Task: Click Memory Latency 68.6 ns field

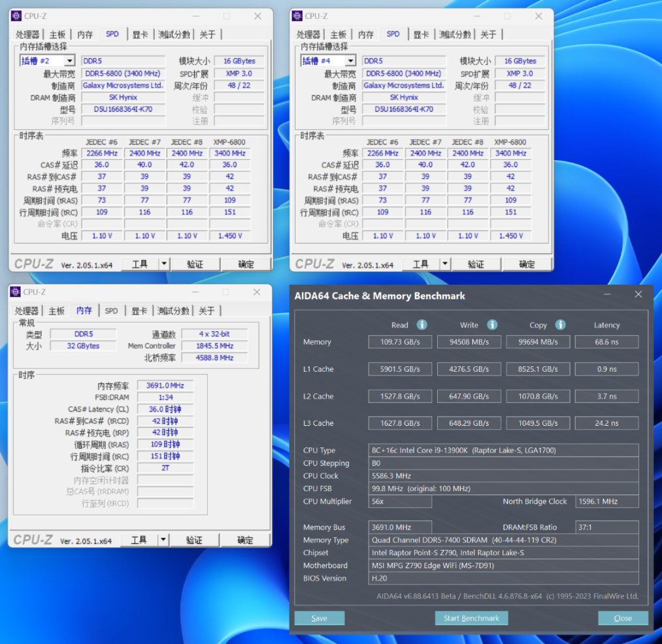Action: 606,342
